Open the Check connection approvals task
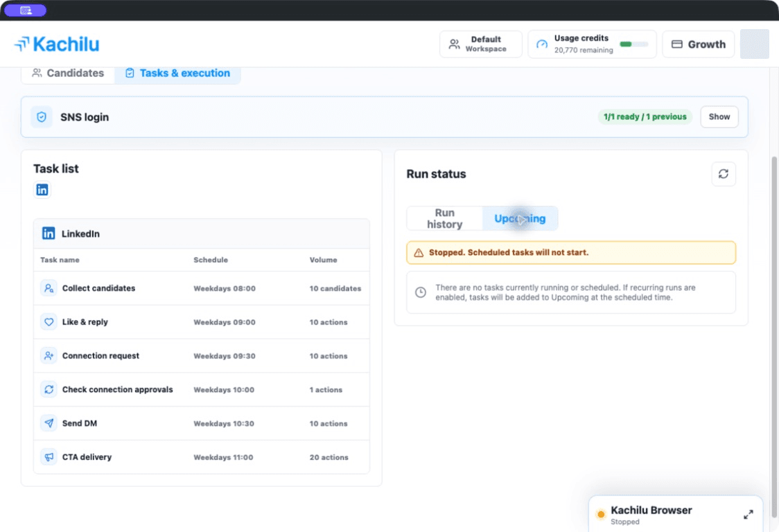The height and width of the screenshot is (532, 779). pyautogui.click(x=202, y=389)
